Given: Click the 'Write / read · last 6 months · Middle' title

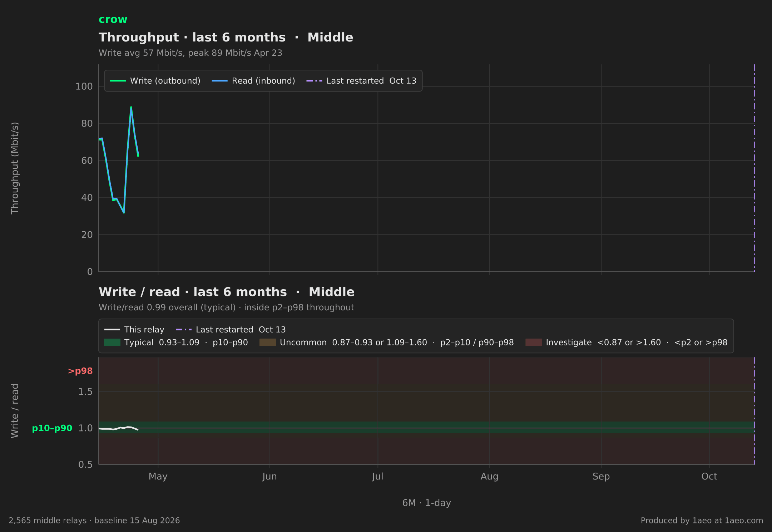Looking at the screenshot, I should [227, 292].
